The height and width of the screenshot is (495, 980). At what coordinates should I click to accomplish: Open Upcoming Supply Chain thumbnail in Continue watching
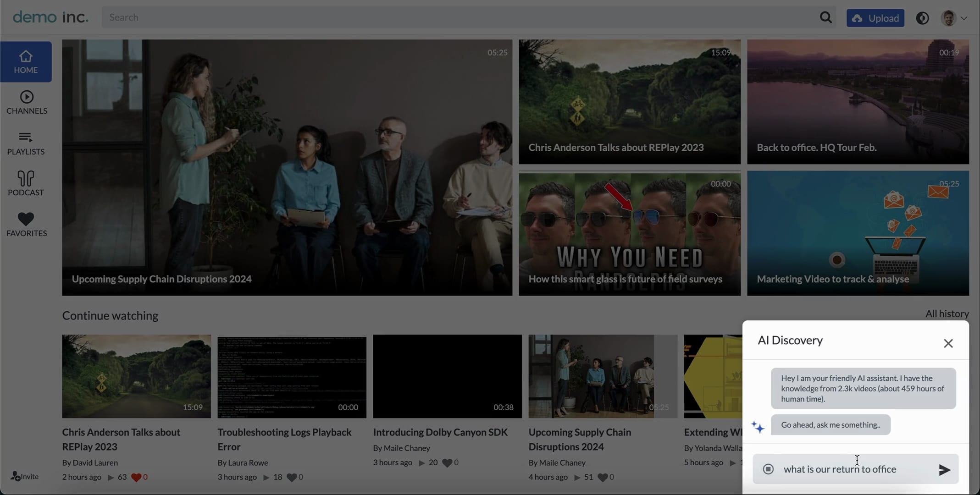tap(603, 376)
